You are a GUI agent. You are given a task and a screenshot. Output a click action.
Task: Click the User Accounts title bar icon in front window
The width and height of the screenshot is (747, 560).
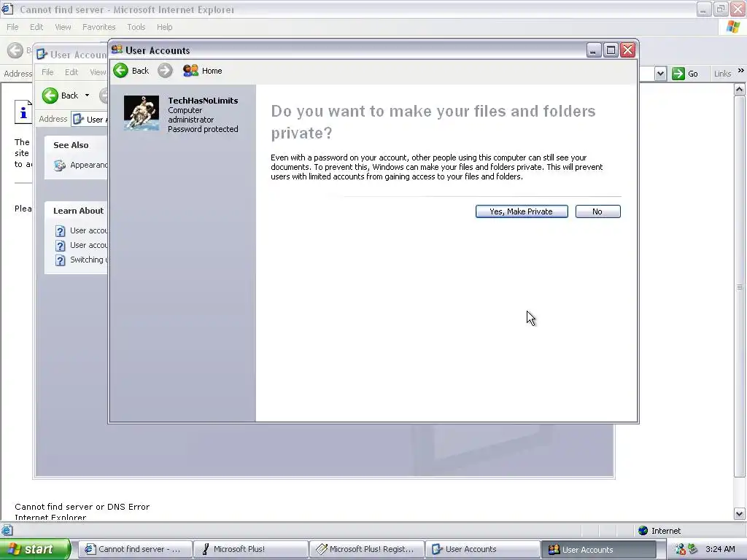tap(117, 50)
